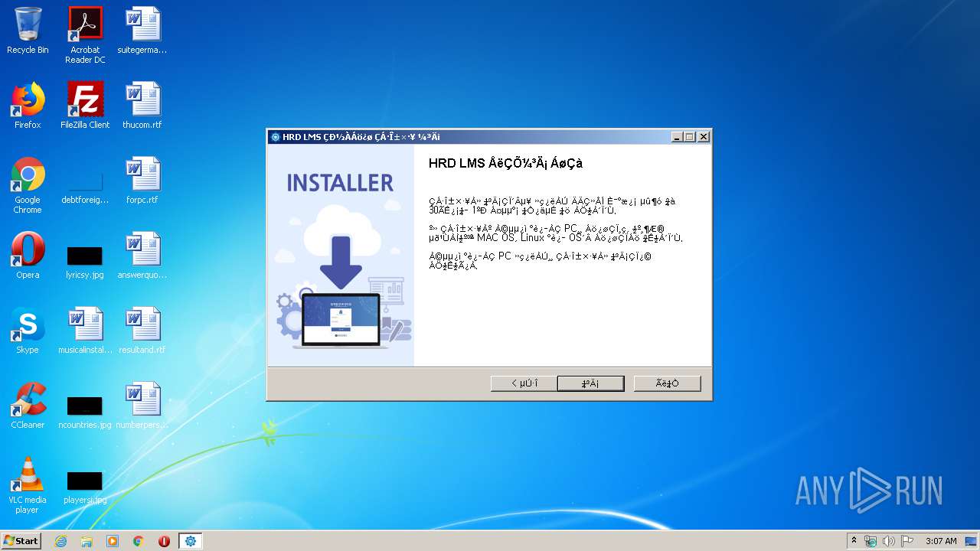Open the musicalinstal document icon

click(x=85, y=331)
